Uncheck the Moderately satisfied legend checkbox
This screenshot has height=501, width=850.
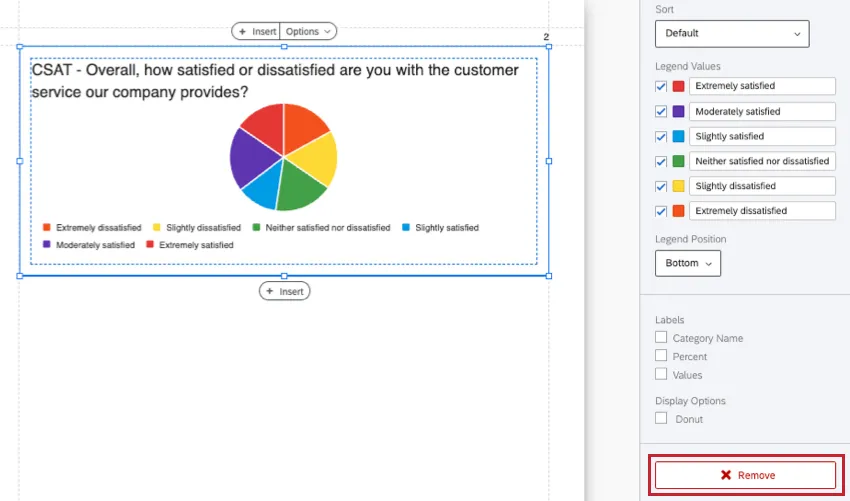click(x=661, y=111)
